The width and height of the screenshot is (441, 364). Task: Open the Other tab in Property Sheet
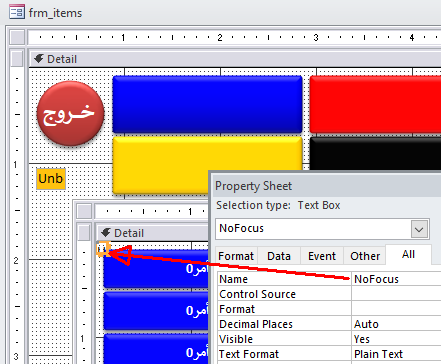pyautogui.click(x=365, y=256)
